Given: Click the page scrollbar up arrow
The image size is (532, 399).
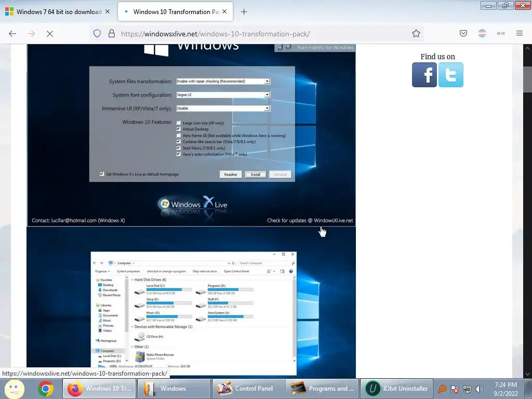Looking at the screenshot, I should tap(527, 48).
